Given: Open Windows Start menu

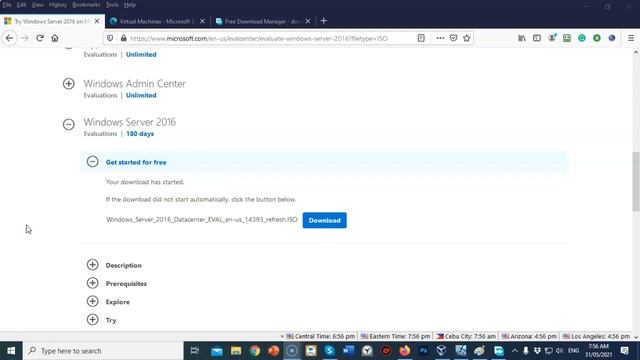Looking at the screenshot, I should tap(11, 351).
